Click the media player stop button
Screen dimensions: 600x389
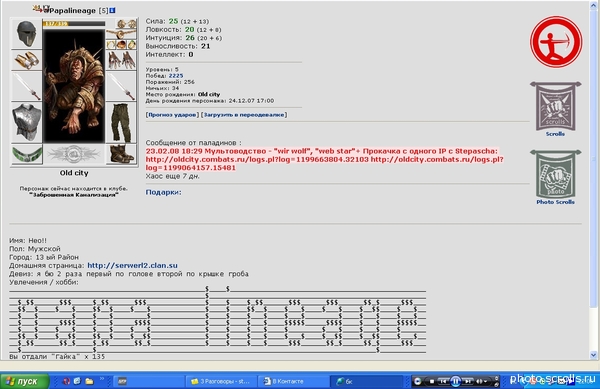(x=432, y=381)
